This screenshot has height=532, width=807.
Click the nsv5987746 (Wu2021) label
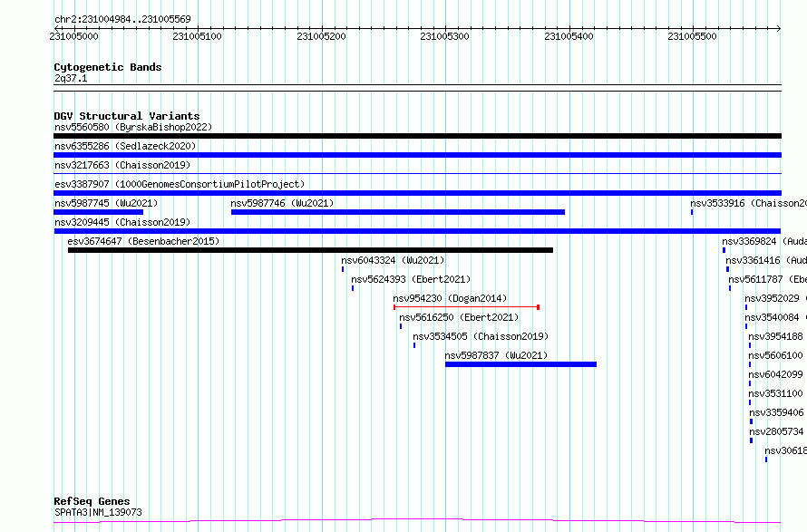(x=282, y=203)
